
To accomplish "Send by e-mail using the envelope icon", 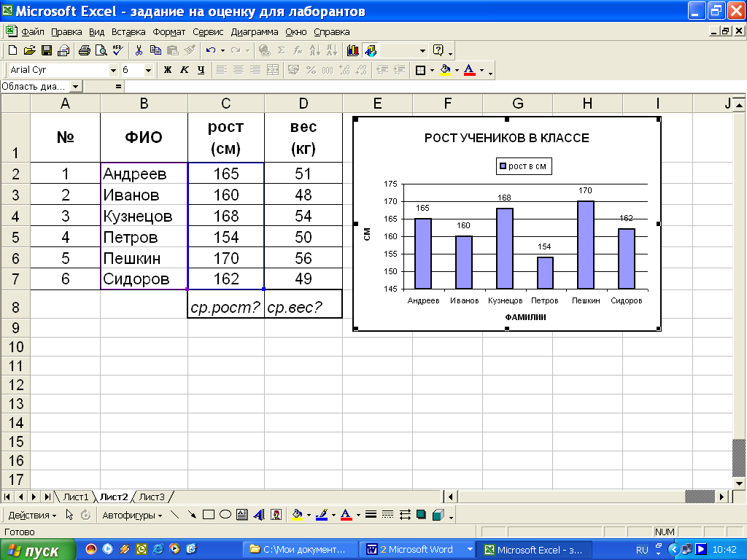I will coord(63,50).
